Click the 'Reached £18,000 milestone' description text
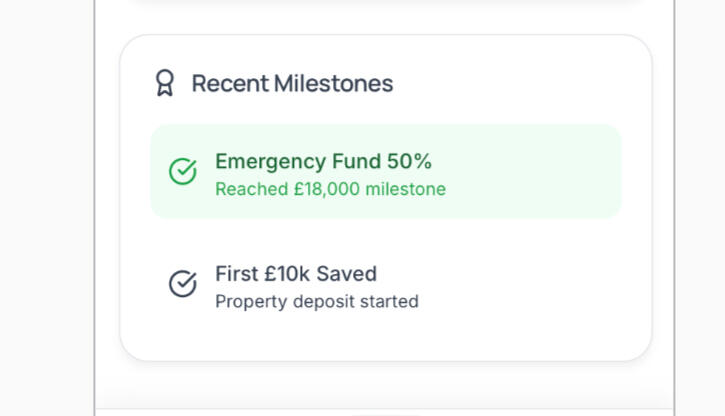 click(330, 189)
